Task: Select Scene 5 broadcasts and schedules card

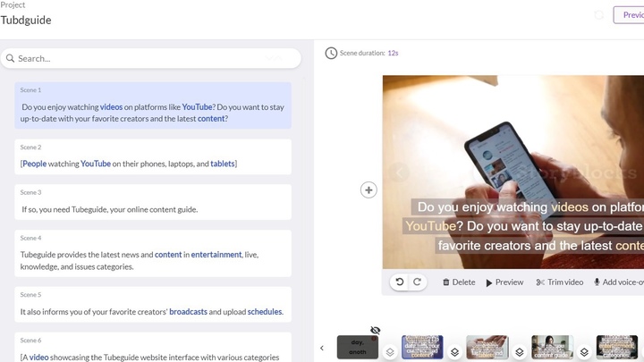Action: tap(153, 304)
